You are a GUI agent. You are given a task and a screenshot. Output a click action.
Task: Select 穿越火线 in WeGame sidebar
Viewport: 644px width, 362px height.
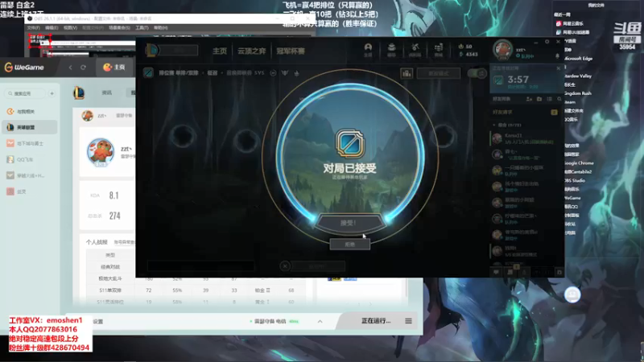30,175
